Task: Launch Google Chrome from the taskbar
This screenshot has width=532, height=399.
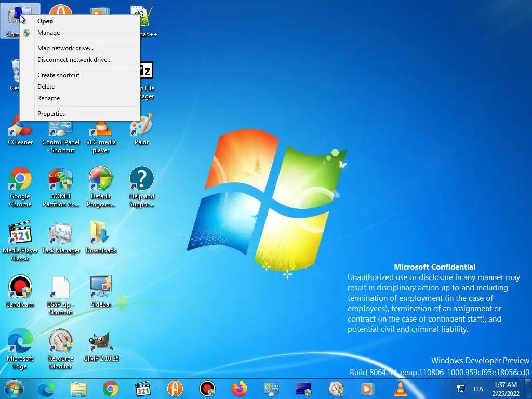Action: click(111, 389)
